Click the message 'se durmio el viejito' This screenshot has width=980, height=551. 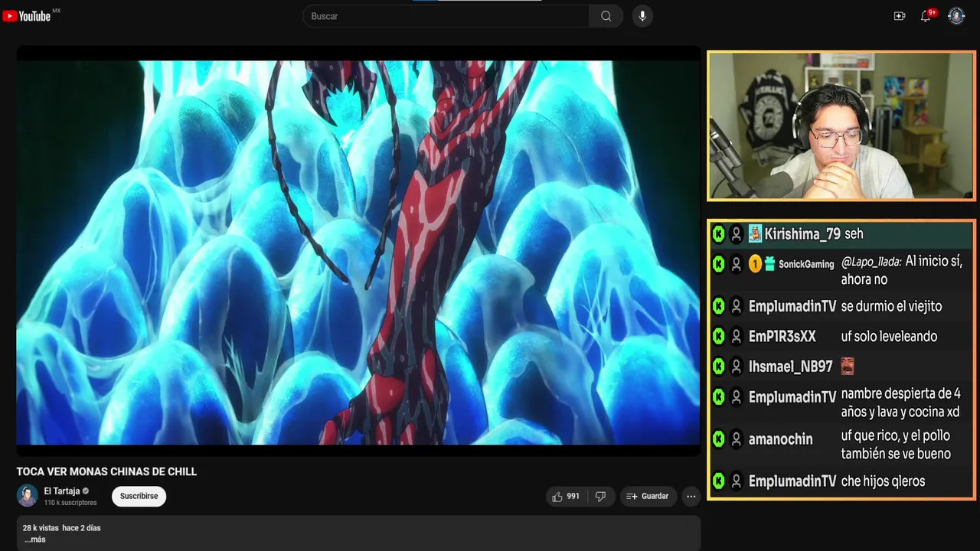(892, 306)
